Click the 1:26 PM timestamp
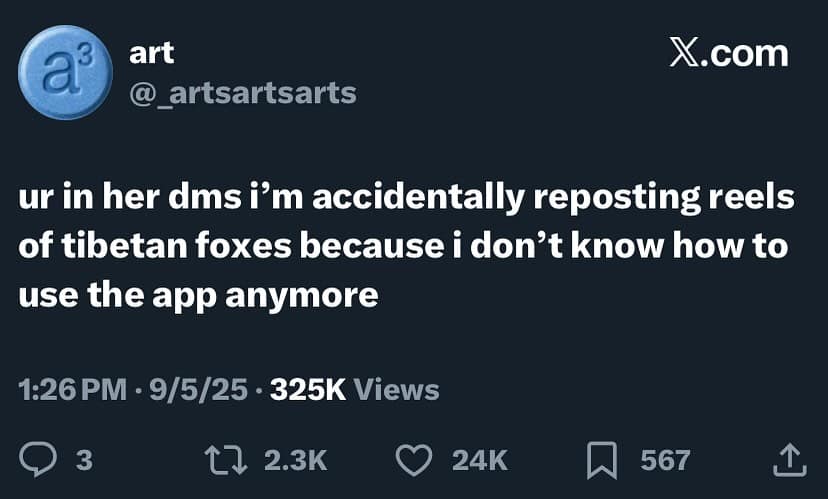828x499 pixels. [72, 389]
